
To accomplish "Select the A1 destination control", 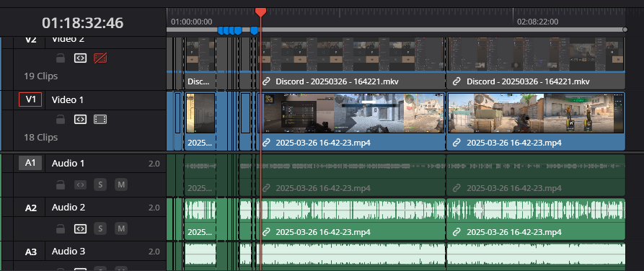I will (30, 164).
